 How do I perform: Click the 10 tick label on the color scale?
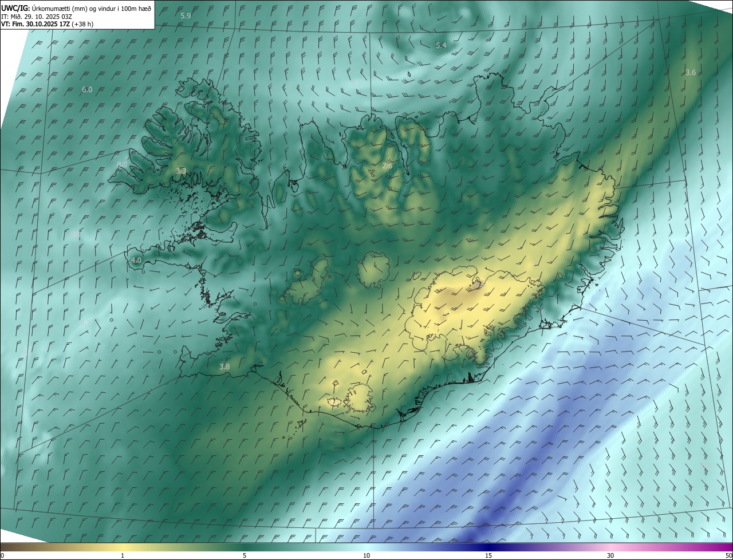pyautogui.click(x=366, y=556)
